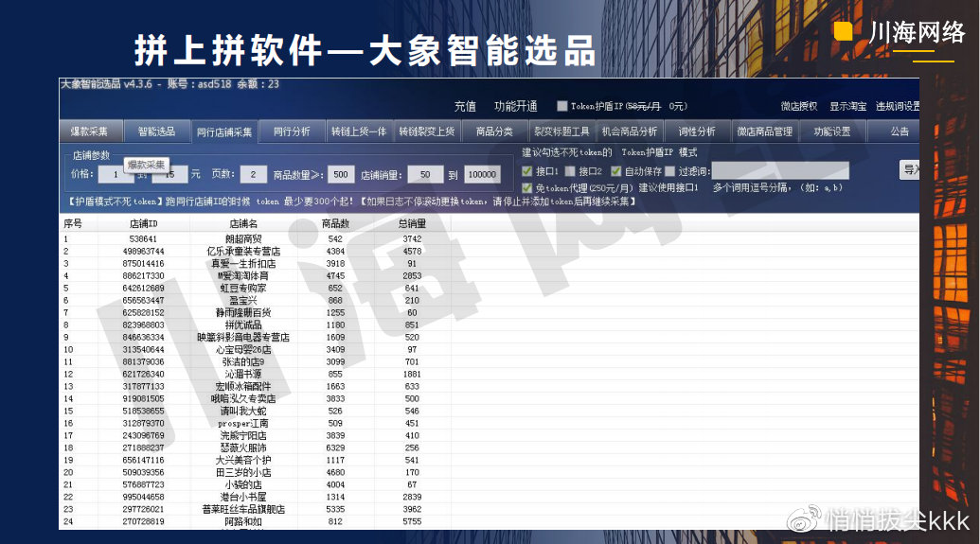The image size is (980, 544).
Task: Open the 爆款采集 tab
Action: (89, 132)
